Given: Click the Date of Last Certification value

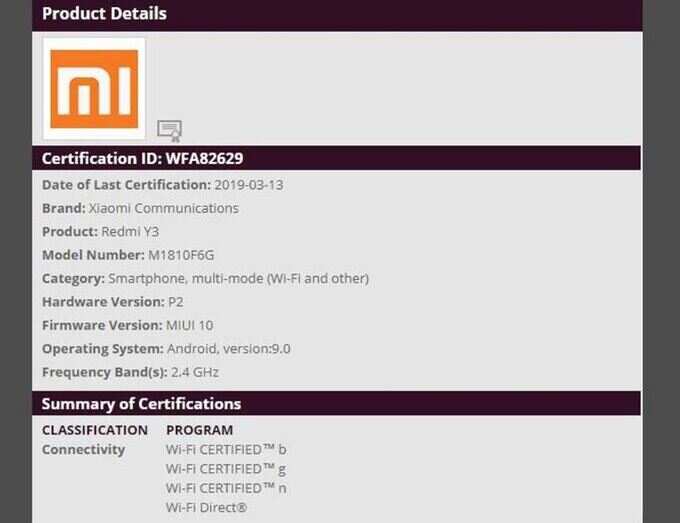Looking at the screenshot, I should 248,185.
